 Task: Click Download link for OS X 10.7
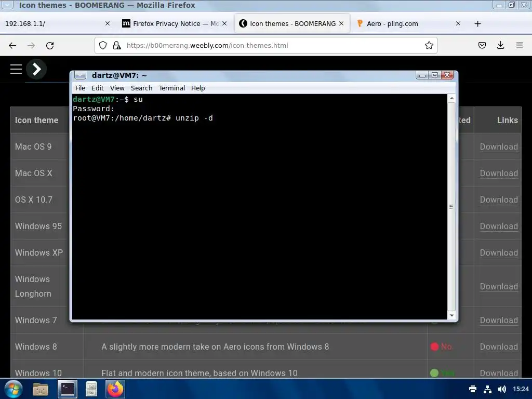(499, 199)
